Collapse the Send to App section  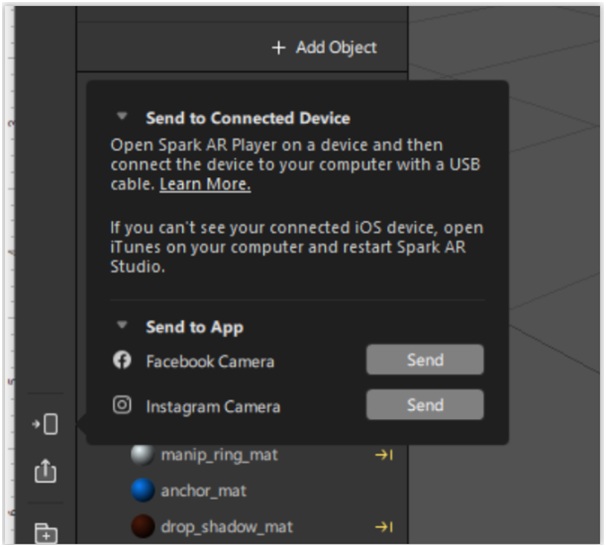122,324
